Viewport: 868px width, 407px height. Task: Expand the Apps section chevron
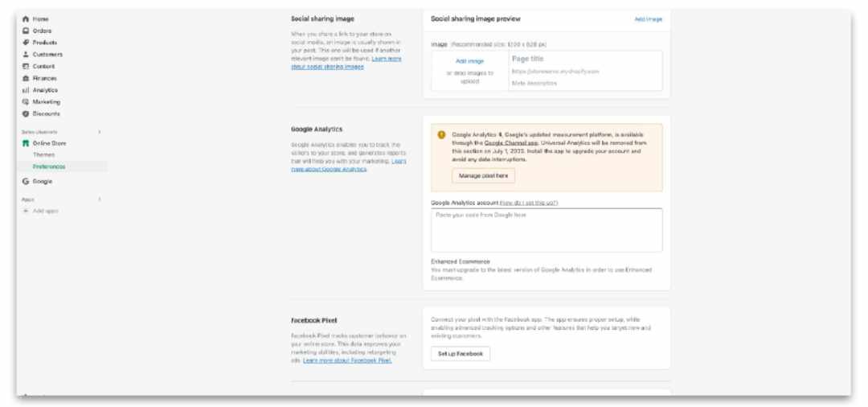pyautogui.click(x=100, y=199)
